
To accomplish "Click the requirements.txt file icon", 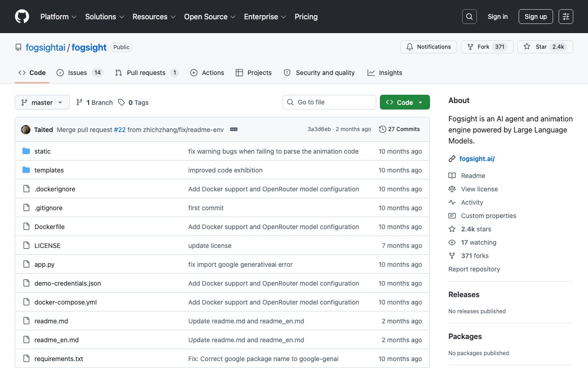I will click(x=26, y=359).
